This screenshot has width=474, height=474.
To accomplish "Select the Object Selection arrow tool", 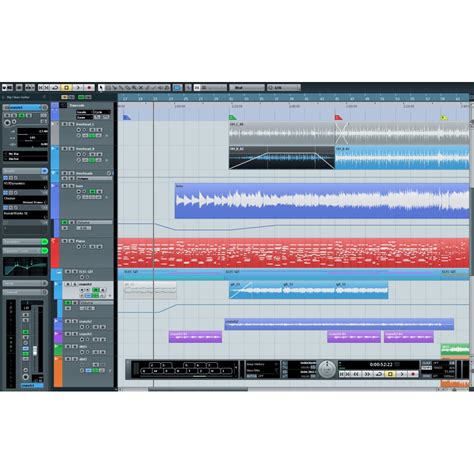I will (101, 88).
